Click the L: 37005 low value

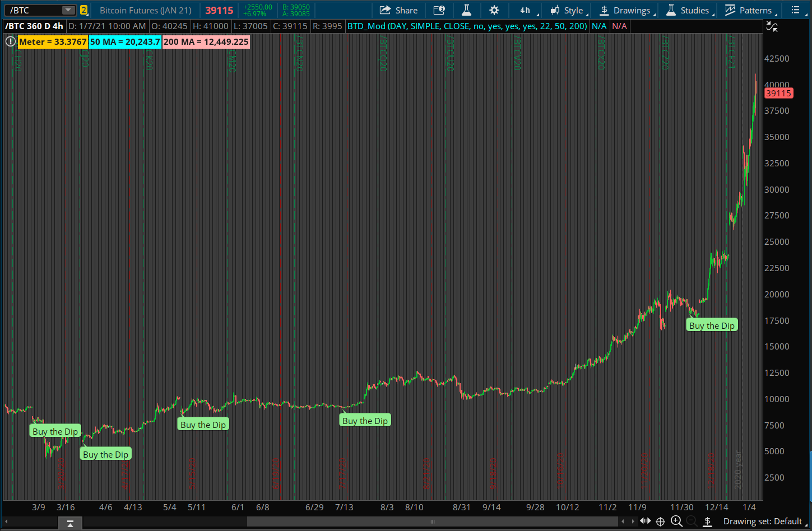click(250, 26)
